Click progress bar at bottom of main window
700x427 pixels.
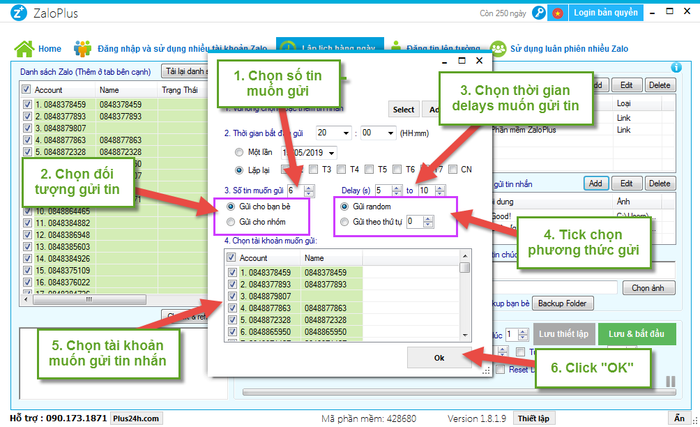459,392
